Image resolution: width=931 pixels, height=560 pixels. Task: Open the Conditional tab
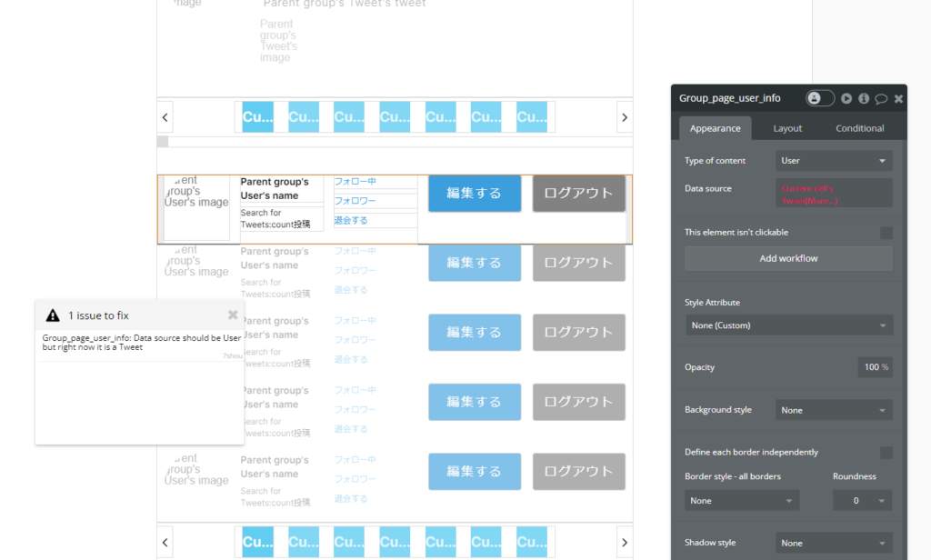click(859, 128)
